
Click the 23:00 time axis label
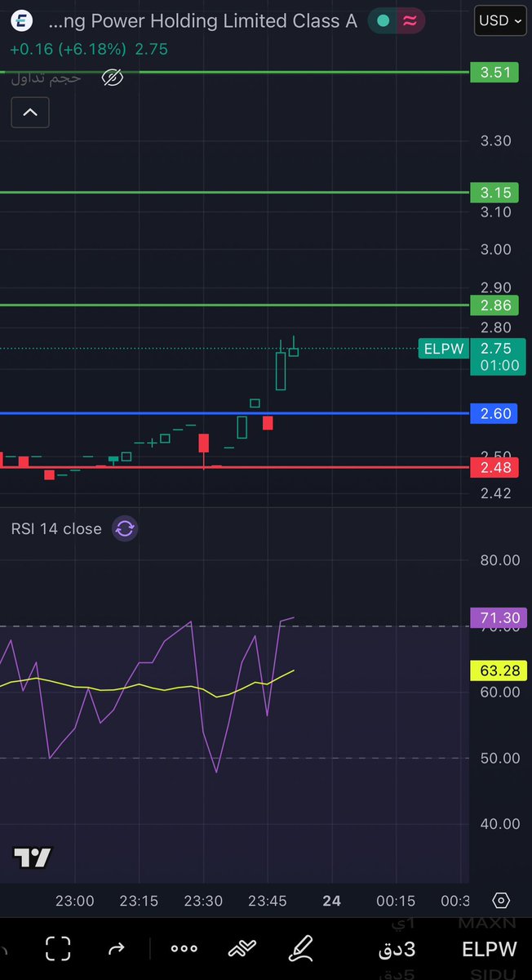pos(75,901)
